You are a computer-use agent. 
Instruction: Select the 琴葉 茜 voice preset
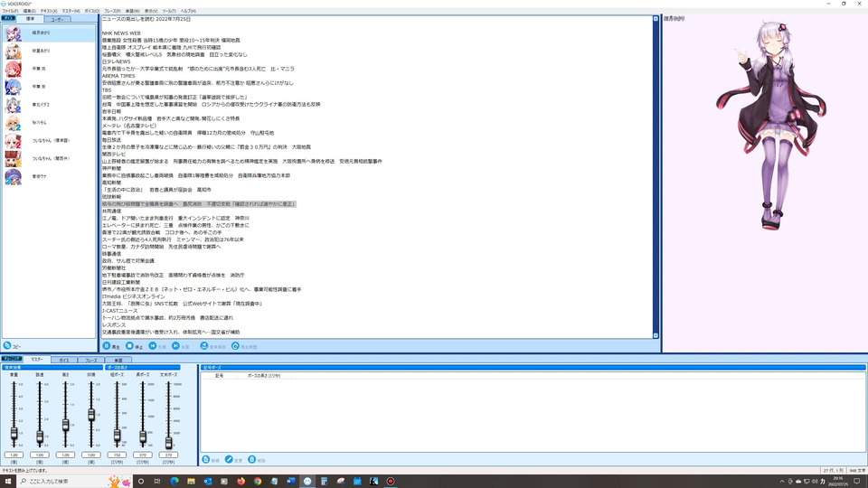coord(49,69)
